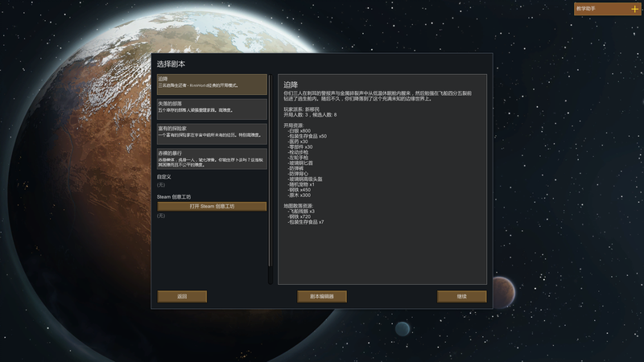
Task: Click the 迫降 heading in the details panel
Action: point(291,85)
